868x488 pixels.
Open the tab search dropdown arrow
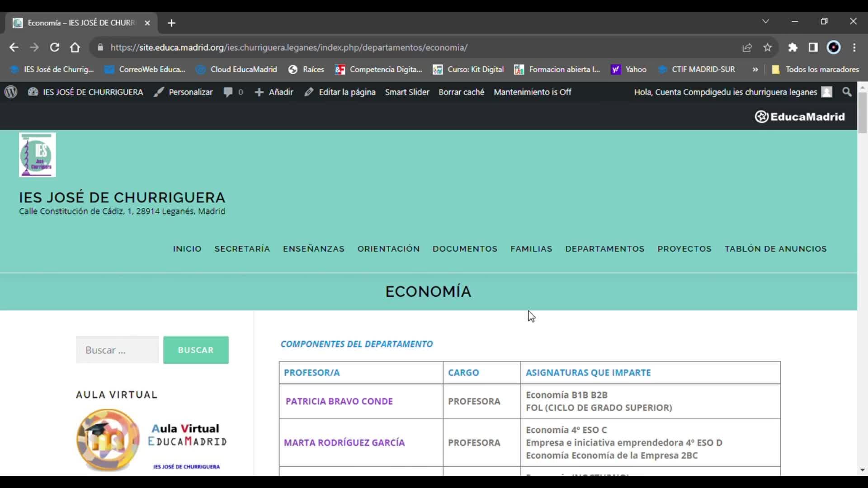click(x=765, y=21)
